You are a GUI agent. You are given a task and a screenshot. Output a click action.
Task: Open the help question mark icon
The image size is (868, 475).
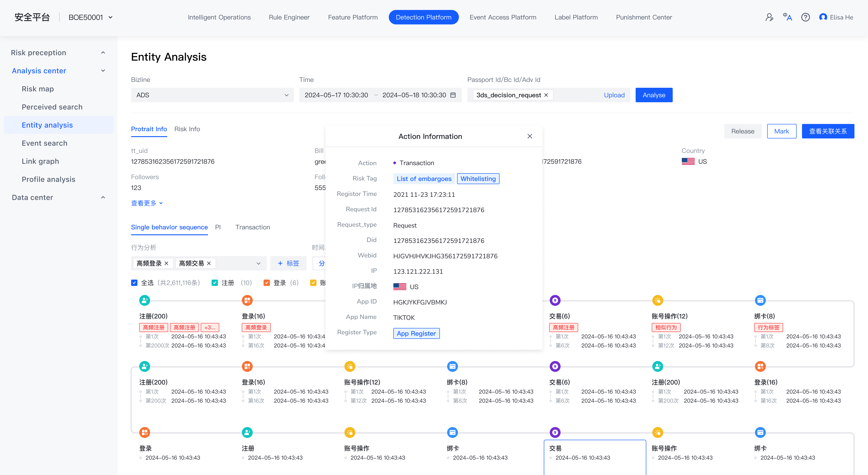pos(805,17)
